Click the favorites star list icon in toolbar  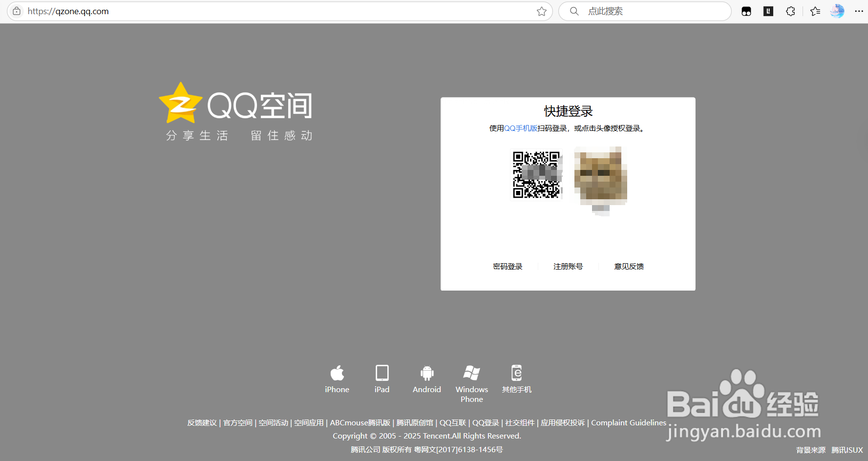pyautogui.click(x=815, y=11)
